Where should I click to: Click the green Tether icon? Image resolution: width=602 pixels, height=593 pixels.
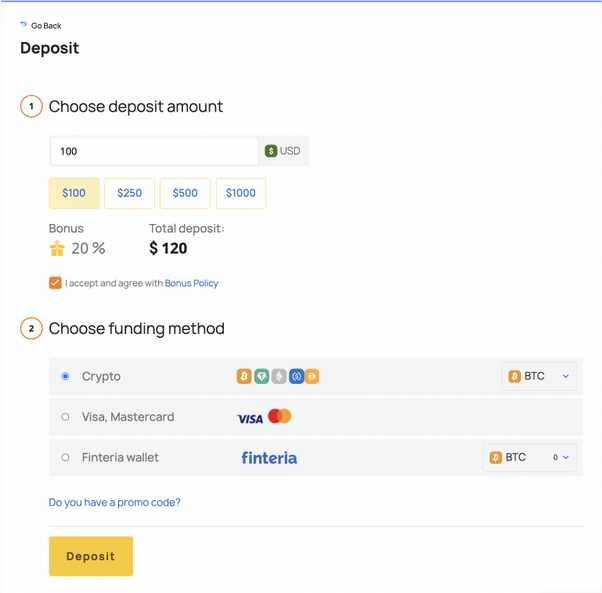[x=261, y=376]
